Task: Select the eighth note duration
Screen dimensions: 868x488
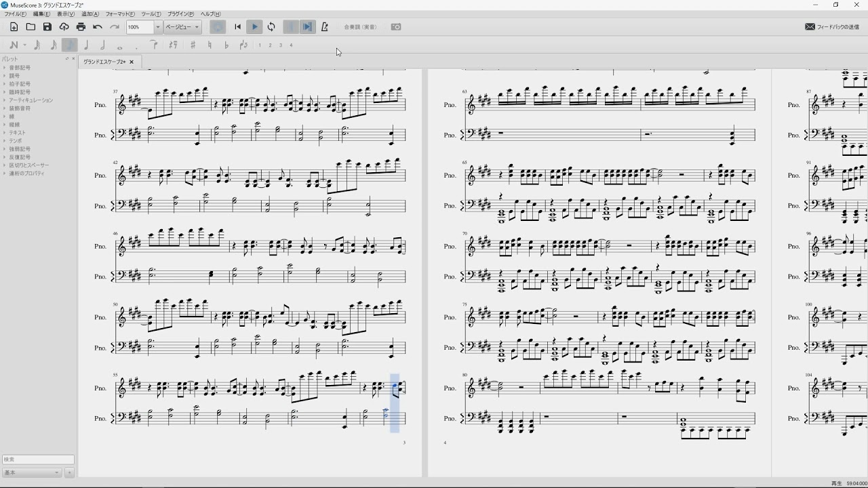Action: [69, 45]
